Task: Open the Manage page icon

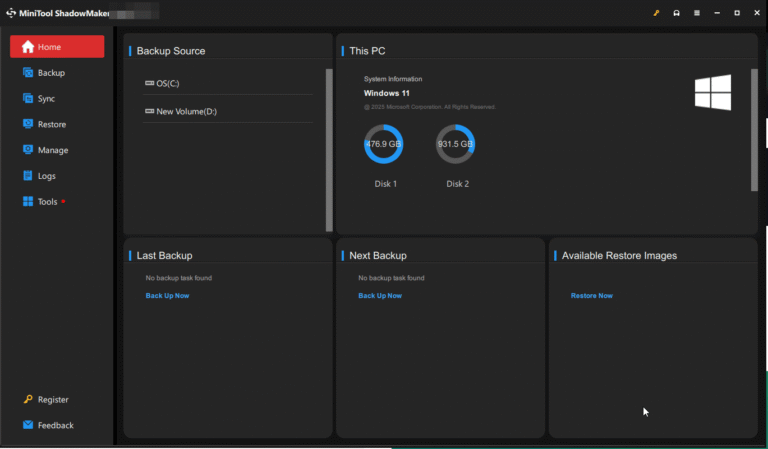Action: [x=28, y=150]
